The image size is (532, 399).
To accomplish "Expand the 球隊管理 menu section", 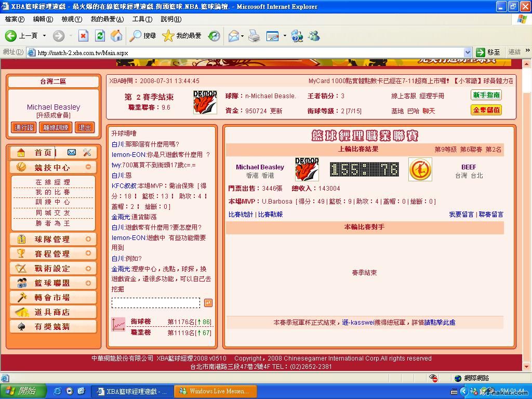I will [x=88, y=239].
